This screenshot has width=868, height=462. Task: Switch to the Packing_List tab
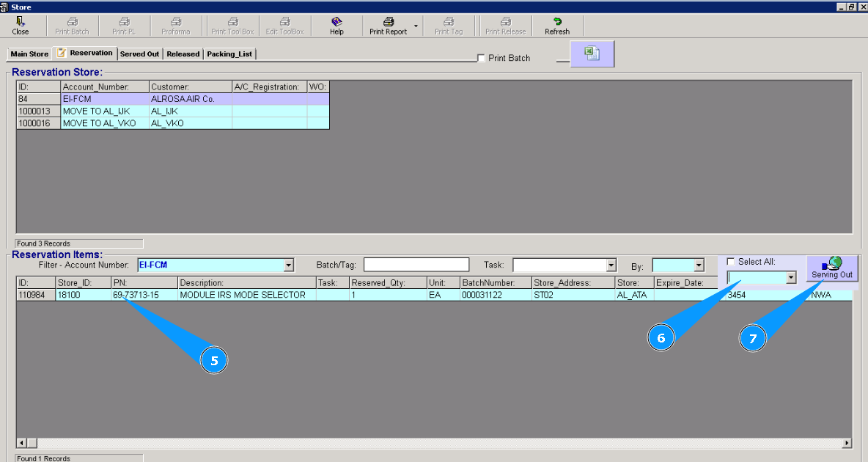[229, 54]
